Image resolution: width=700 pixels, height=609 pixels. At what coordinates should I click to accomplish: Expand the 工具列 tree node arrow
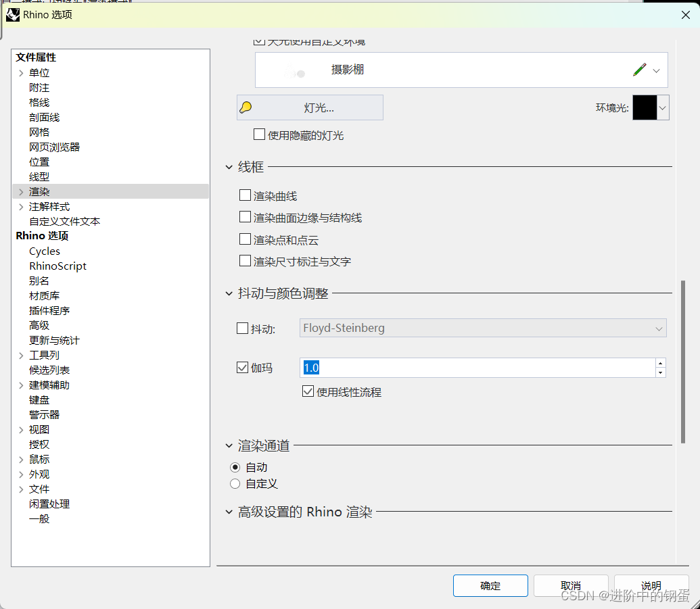[21, 356]
